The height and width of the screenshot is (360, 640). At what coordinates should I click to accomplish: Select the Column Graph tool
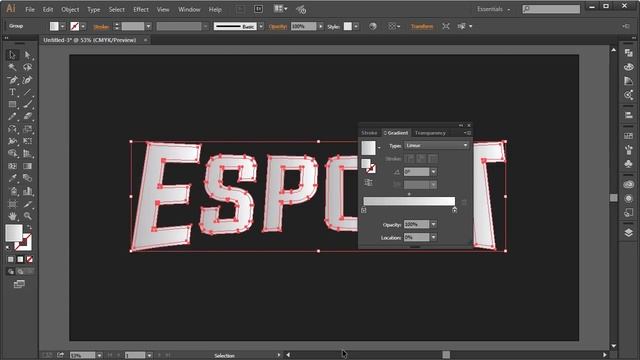point(27,191)
